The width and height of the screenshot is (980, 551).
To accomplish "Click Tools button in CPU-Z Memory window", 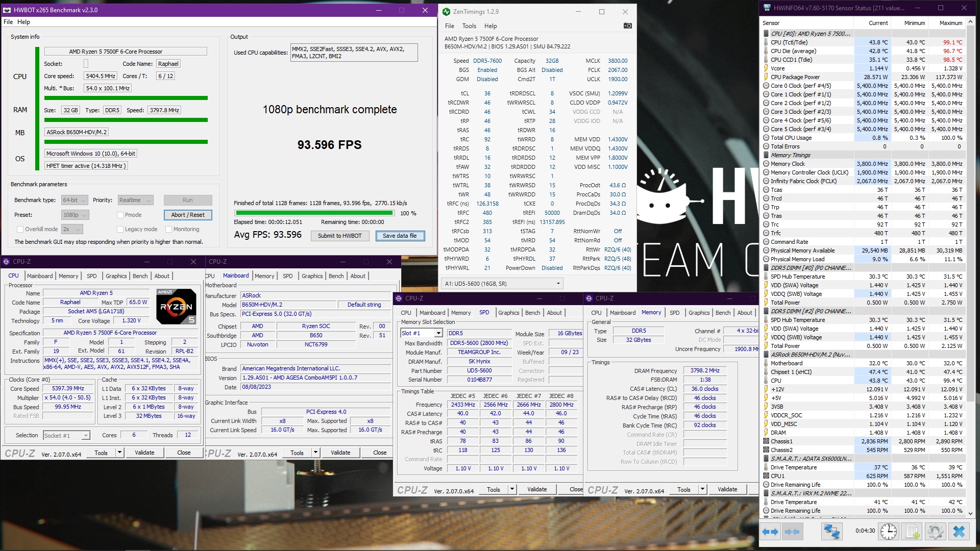I will click(x=684, y=489).
